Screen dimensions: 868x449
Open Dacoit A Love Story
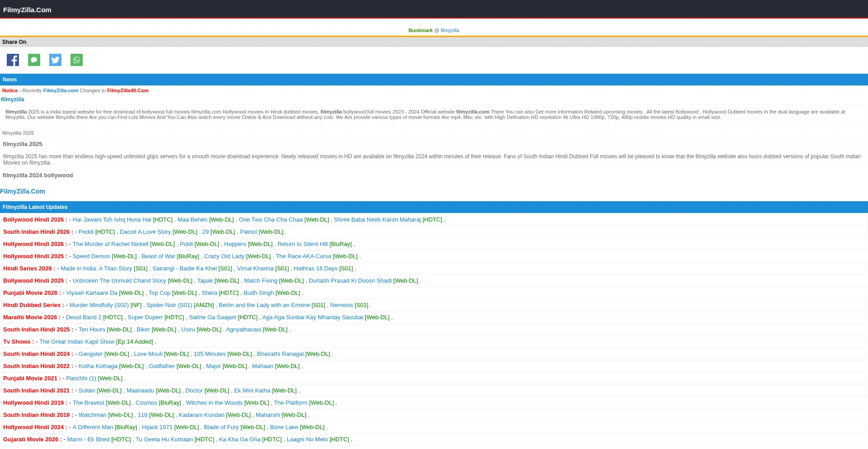tap(145, 232)
